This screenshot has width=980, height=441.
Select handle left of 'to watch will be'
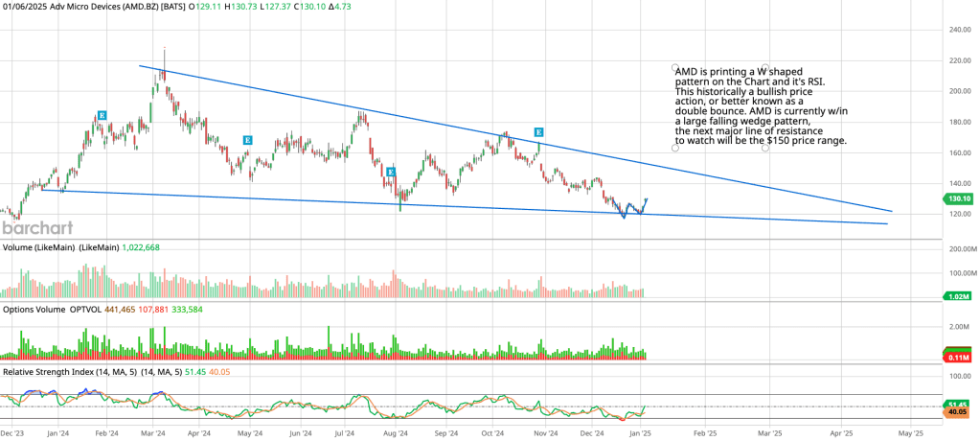pos(674,148)
